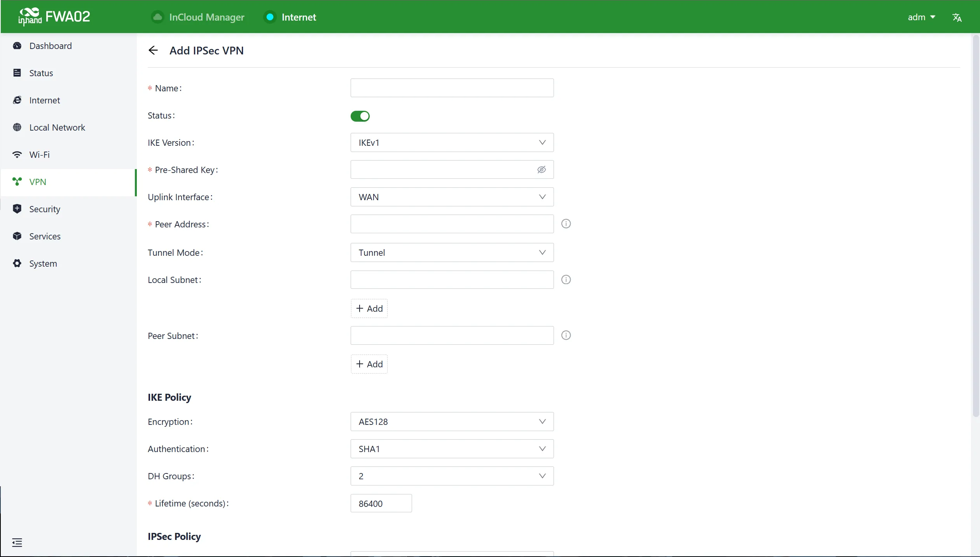
Task: Open the Tunnel Mode dropdown
Action: 452,253
